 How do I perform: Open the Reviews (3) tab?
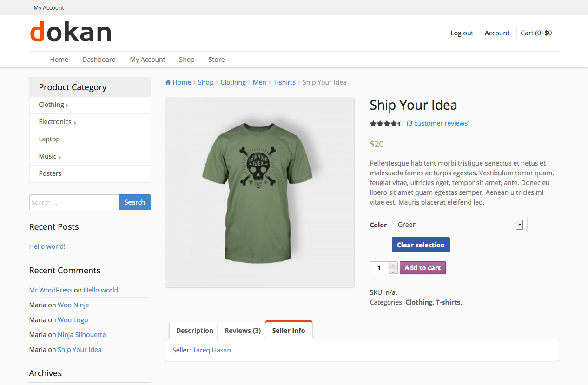(242, 331)
